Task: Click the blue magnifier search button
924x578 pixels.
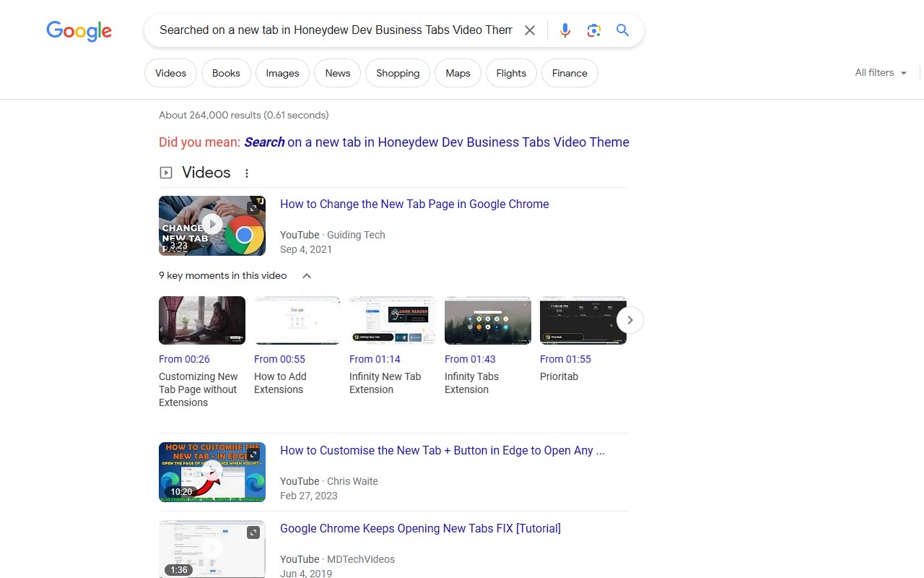Action: pos(622,30)
